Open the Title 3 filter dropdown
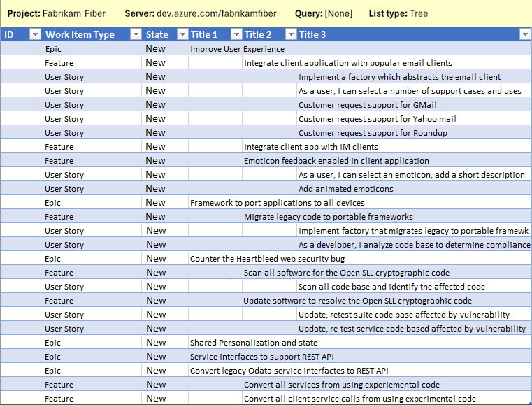The width and height of the screenshot is (532, 405). click(x=525, y=34)
